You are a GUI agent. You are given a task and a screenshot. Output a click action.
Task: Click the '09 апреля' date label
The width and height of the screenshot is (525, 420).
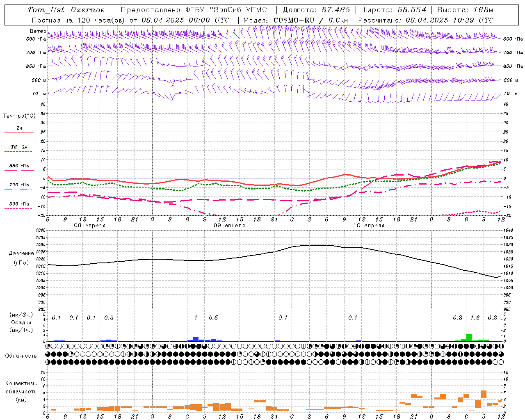[x=229, y=226]
